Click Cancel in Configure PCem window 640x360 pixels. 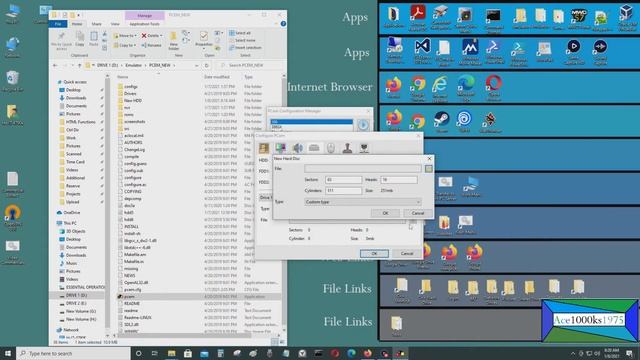pyautogui.click(x=407, y=253)
